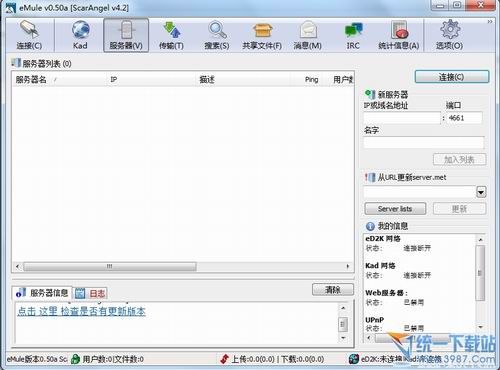Click log pane scroll down arrow
This screenshot has height=370, width=500.
click(x=343, y=338)
